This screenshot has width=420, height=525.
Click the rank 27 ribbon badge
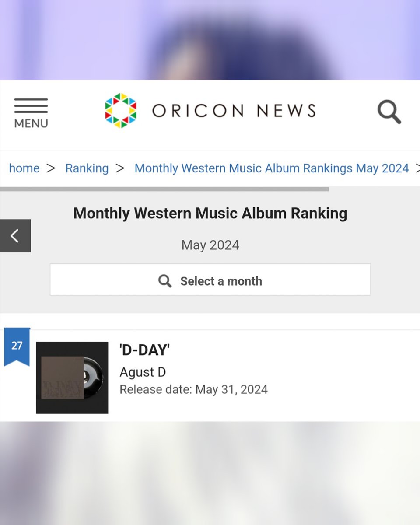[x=17, y=347]
